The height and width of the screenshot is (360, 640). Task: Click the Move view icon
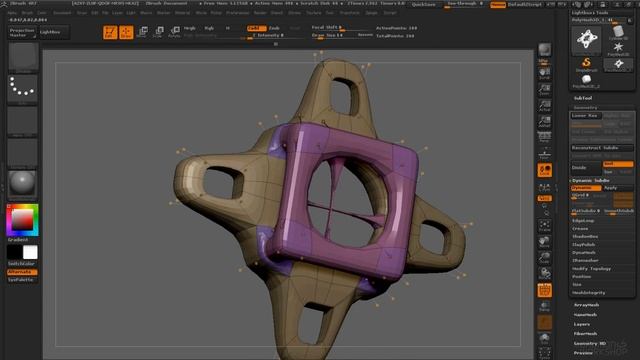point(544,242)
